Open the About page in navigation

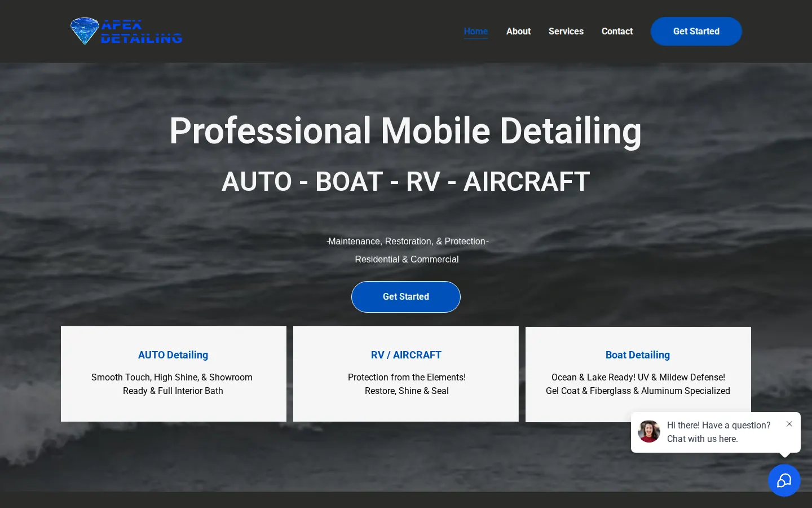(x=518, y=32)
